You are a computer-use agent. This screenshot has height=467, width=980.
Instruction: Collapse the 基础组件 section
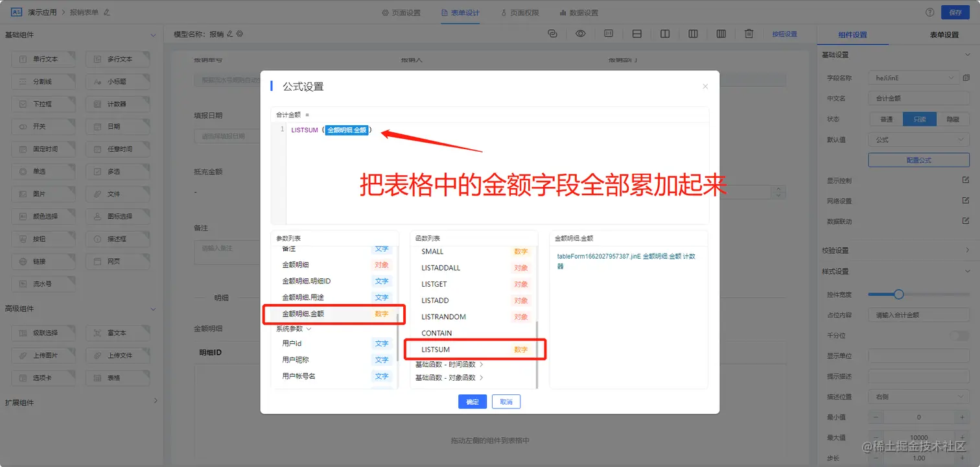[154, 35]
